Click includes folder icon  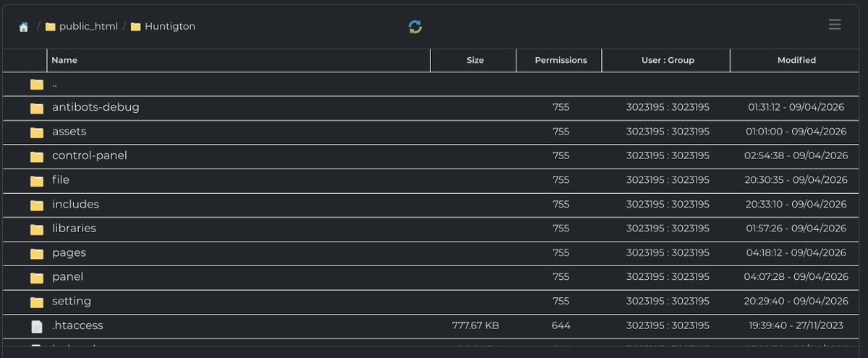pyautogui.click(x=37, y=205)
